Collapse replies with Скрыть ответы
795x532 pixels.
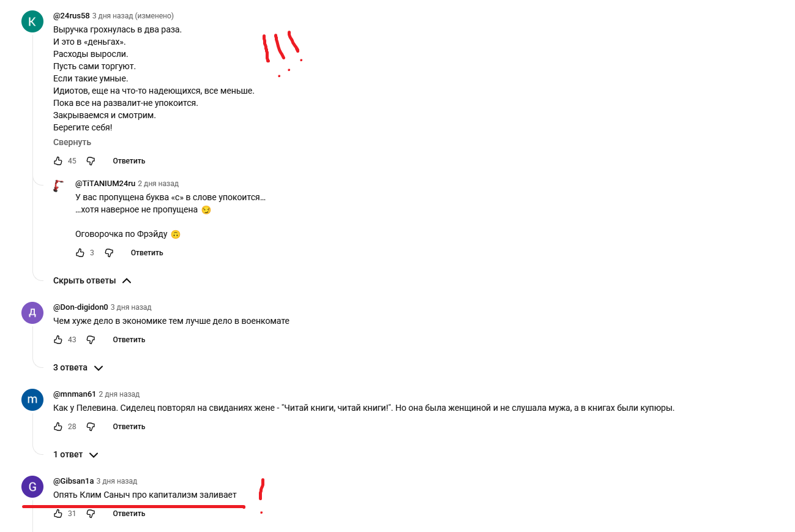tap(92, 281)
